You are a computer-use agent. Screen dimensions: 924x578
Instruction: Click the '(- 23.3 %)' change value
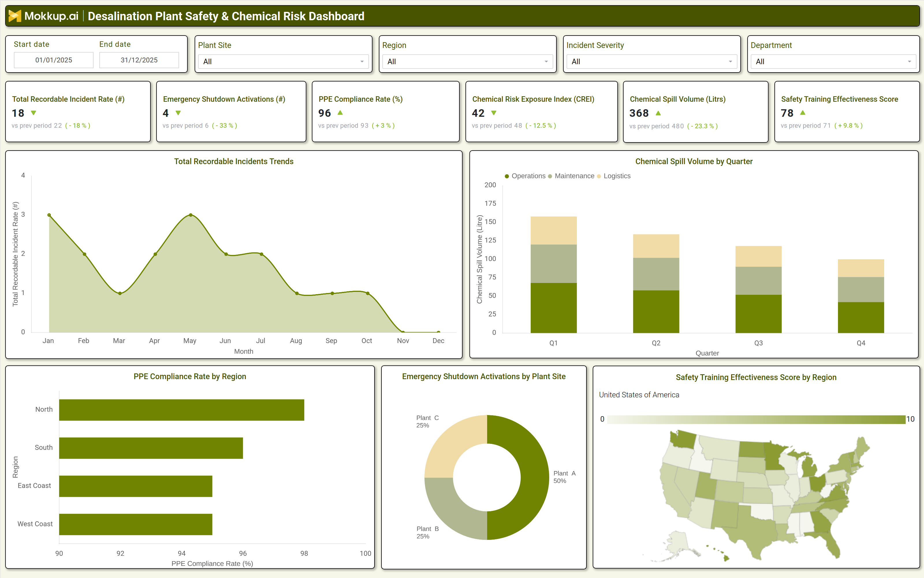point(702,126)
